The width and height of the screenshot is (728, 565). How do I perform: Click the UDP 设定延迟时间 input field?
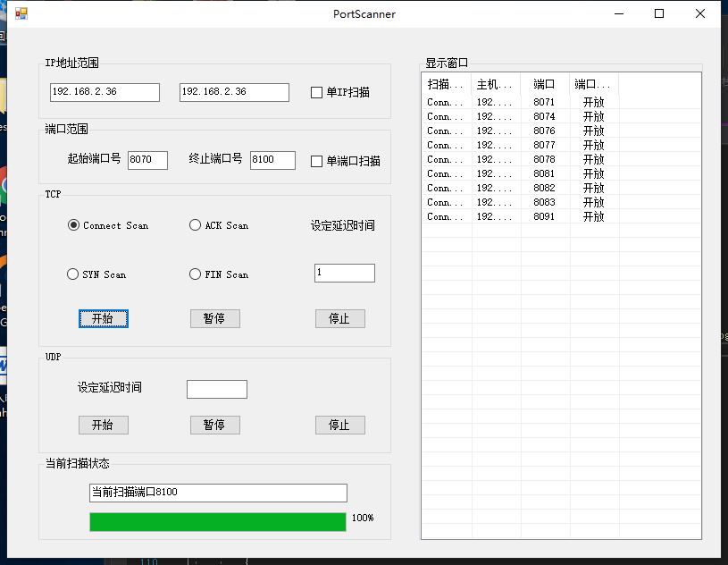click(x=217, y=389)
